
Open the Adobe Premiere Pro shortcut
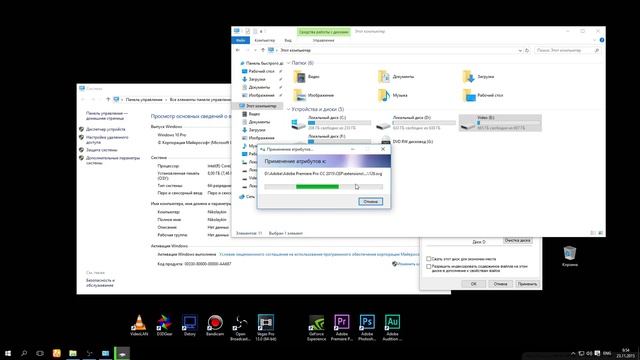tap(342, 328)
